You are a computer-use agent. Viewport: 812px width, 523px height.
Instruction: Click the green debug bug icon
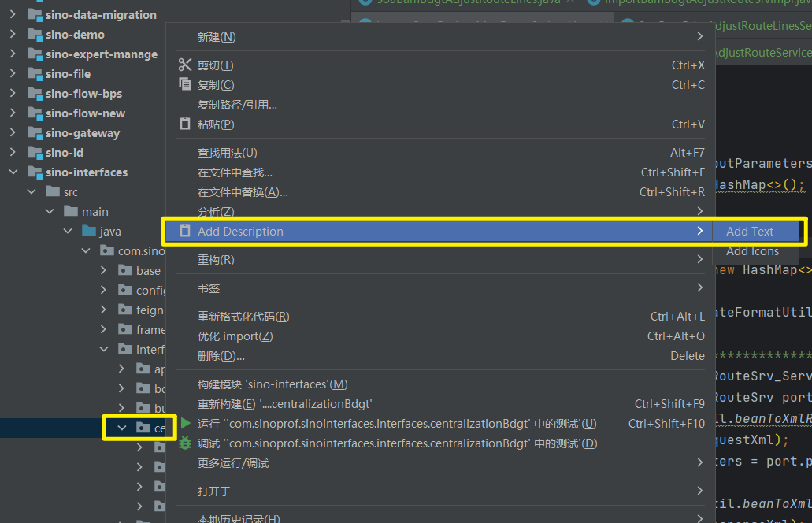tap(185, 443)
